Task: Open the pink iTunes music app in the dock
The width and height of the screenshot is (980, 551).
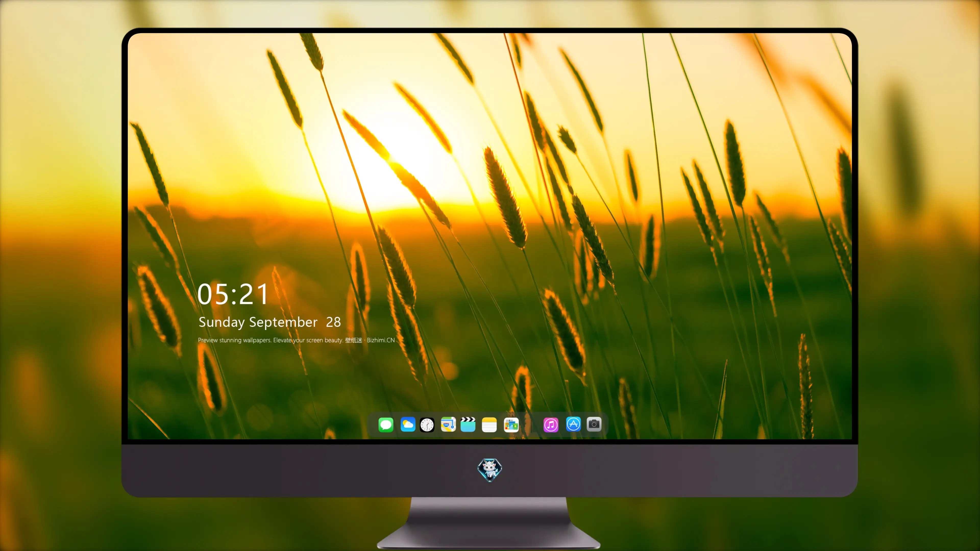Action: [x=551, y=425]
